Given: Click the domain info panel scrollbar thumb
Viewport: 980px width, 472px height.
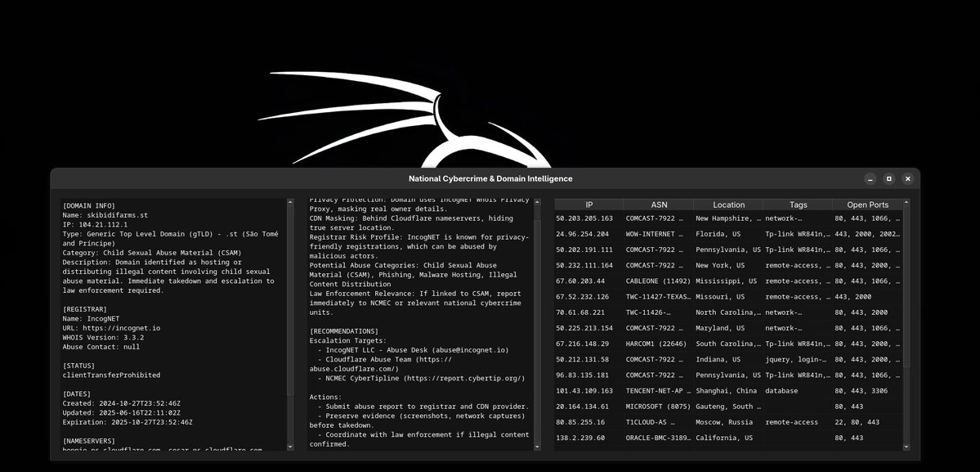Looking at the screenshot, I should click(290, 300).
